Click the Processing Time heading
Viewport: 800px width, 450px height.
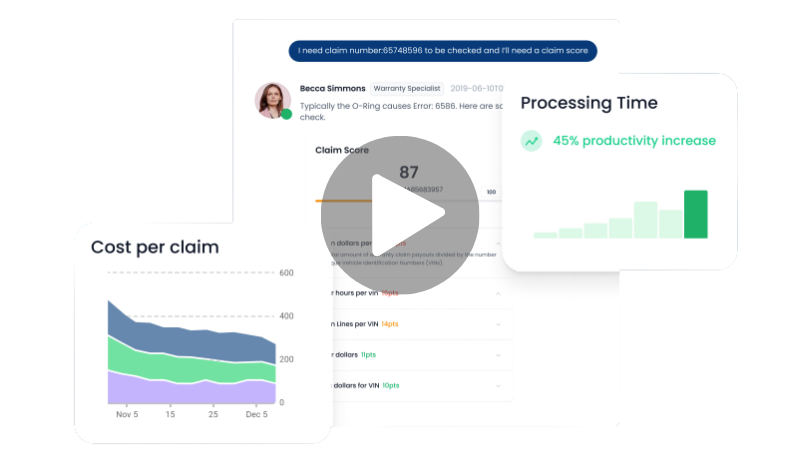click(589, 103)
